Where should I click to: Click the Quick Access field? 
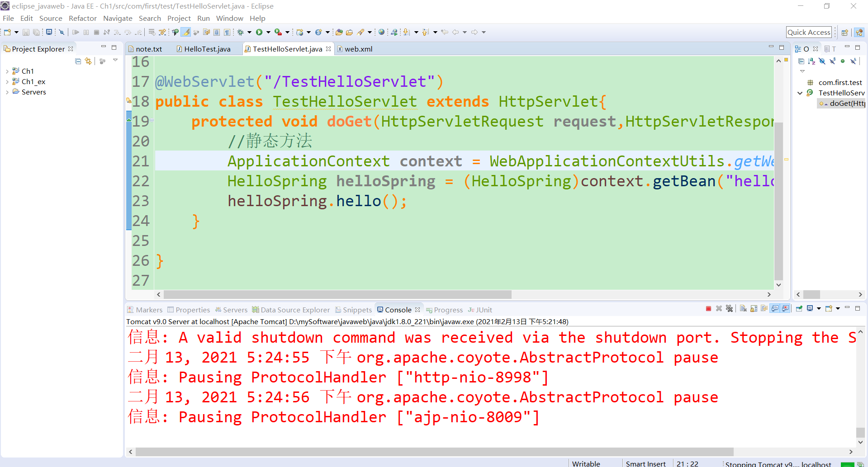(809, 32)
